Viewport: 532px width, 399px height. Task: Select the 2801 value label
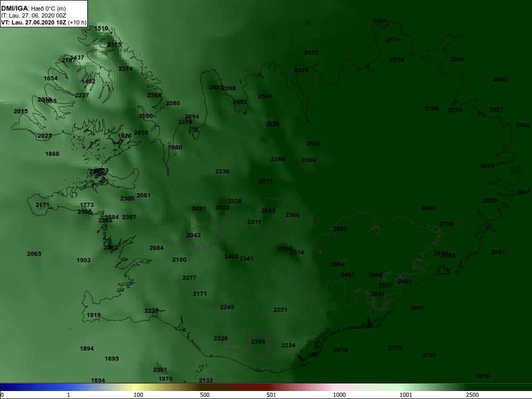point(417,309)
